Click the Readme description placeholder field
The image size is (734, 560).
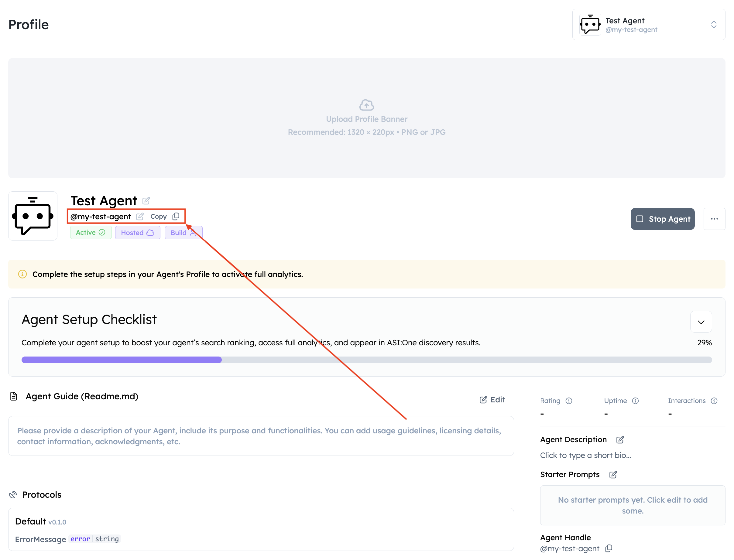click(261, 436)
